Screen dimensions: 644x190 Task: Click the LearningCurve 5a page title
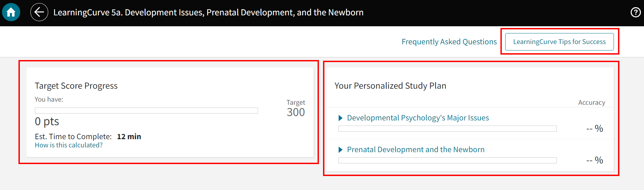coord(208,12)
